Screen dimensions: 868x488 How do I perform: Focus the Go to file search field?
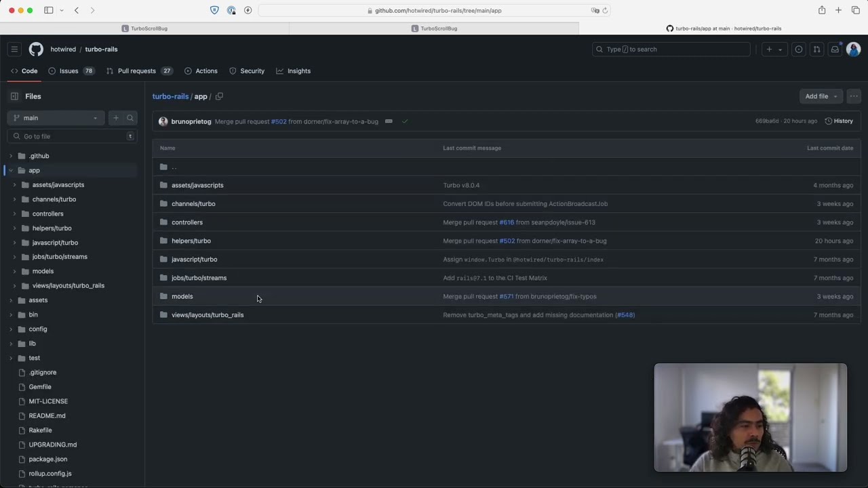pos(72,136)
